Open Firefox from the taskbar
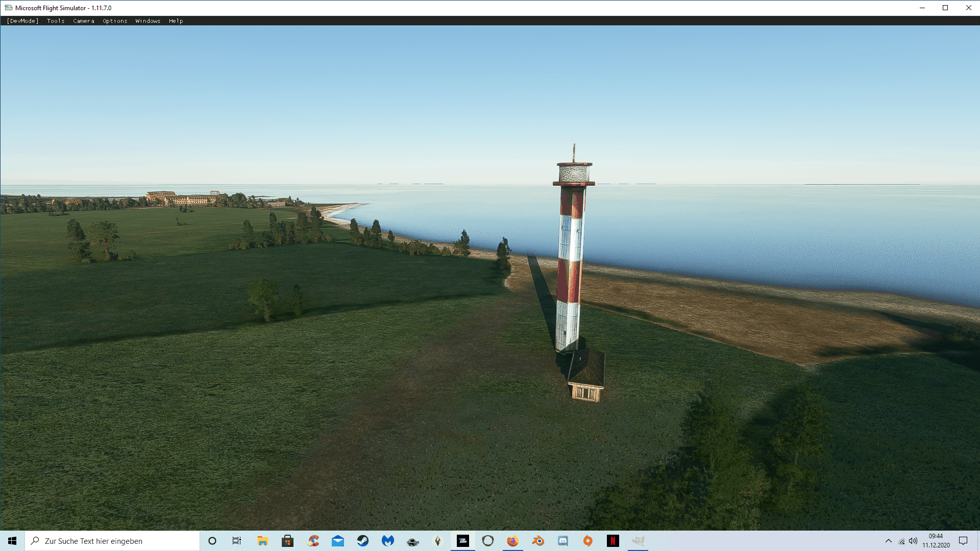 click(x=512, y=541)
